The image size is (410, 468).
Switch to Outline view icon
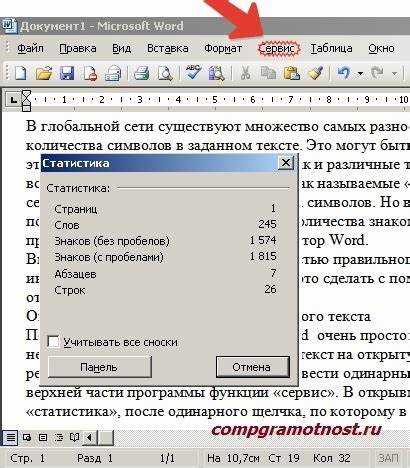59,437
